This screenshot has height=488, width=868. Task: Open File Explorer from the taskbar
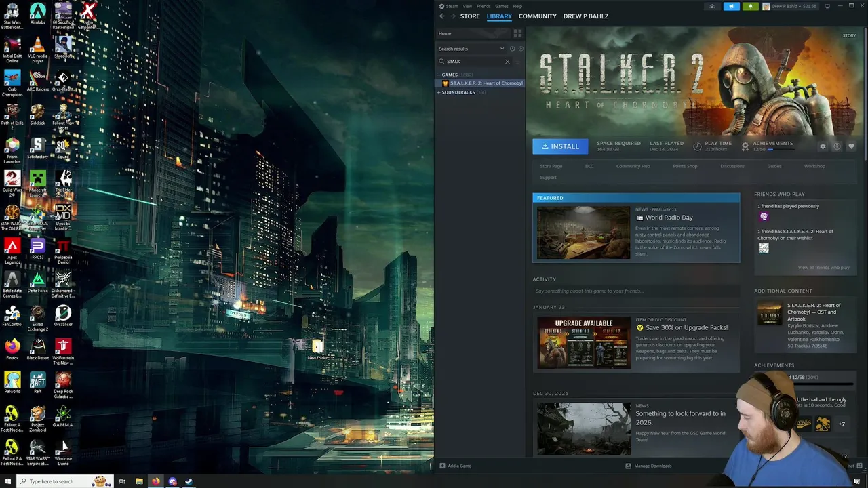(139, 481)
